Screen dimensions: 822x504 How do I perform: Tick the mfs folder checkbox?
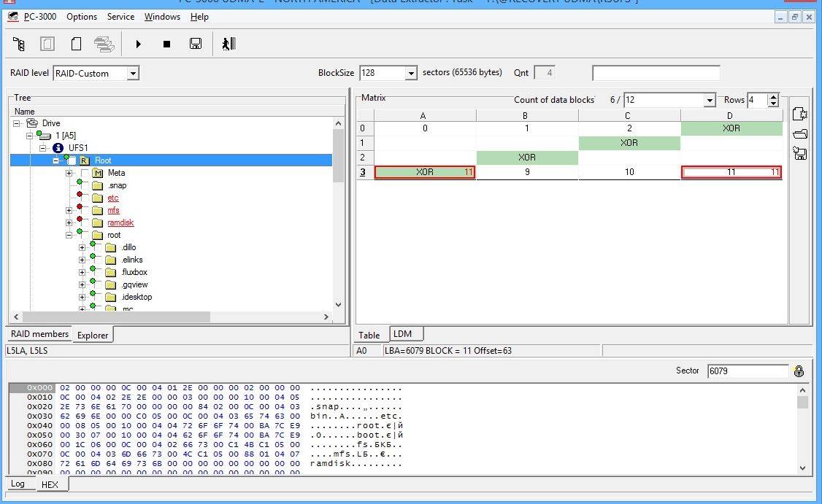coord(85,210)
